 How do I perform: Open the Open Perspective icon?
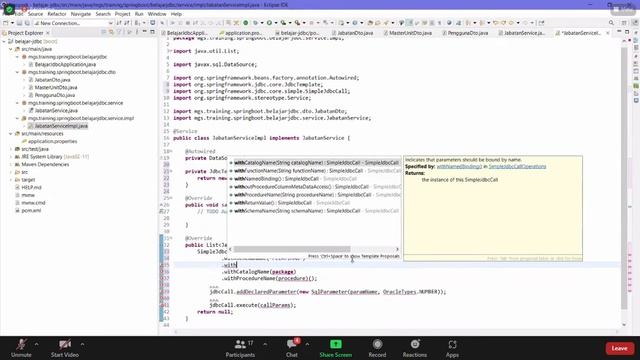(624, 23)
